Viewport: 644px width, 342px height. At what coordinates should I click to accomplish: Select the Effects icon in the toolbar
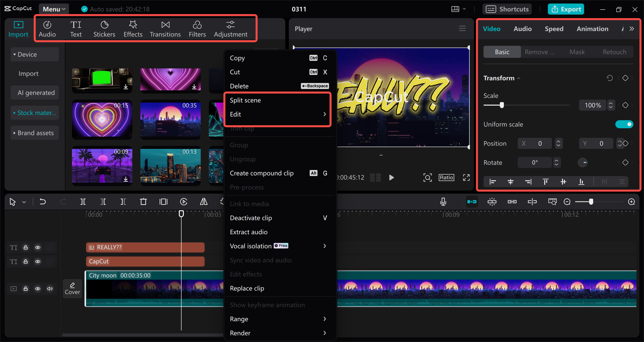coord(133,28)
